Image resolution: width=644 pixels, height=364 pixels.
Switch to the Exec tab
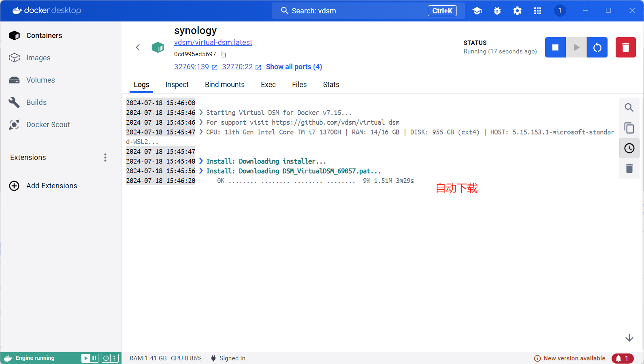[268, 85]
